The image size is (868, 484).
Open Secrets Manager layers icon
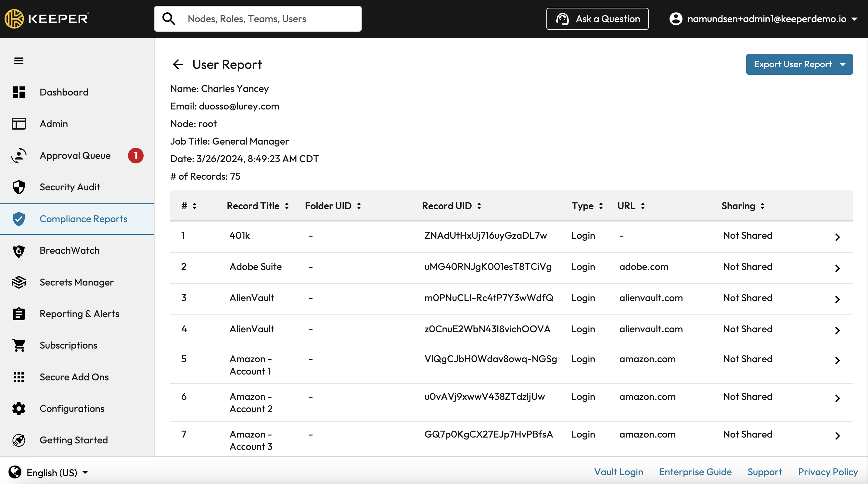[19, 282]
